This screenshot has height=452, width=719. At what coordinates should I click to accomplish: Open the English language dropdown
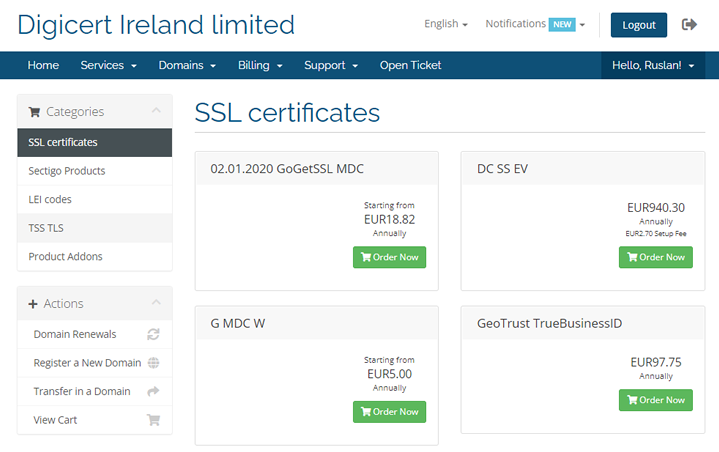pyautogui.click(x=446, y=24)
